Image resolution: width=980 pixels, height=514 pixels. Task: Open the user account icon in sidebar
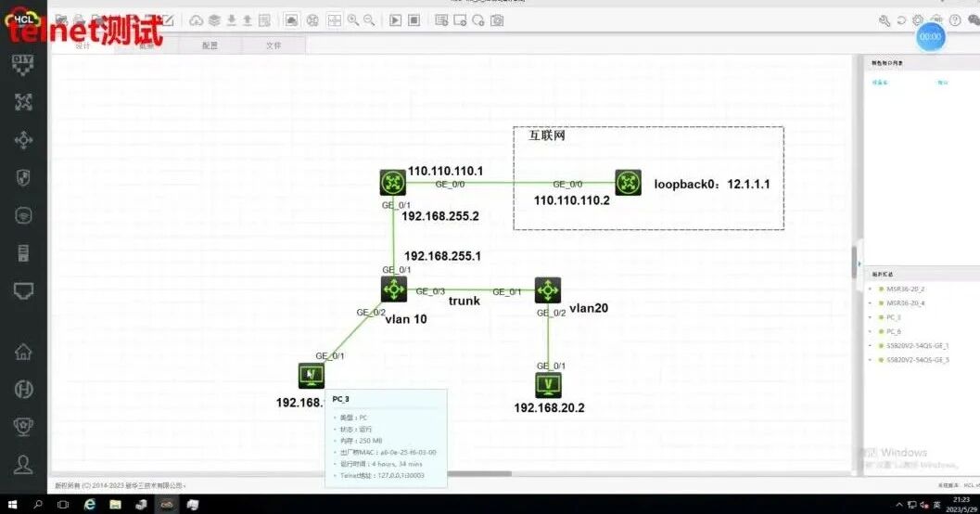[x=23, y=465]
